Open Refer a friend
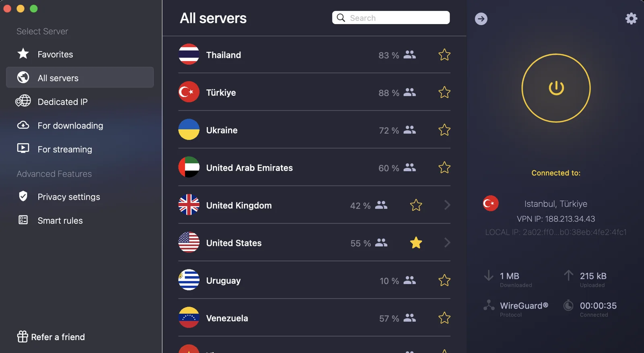This screenshot has width=644, height=353. point(58,336)
